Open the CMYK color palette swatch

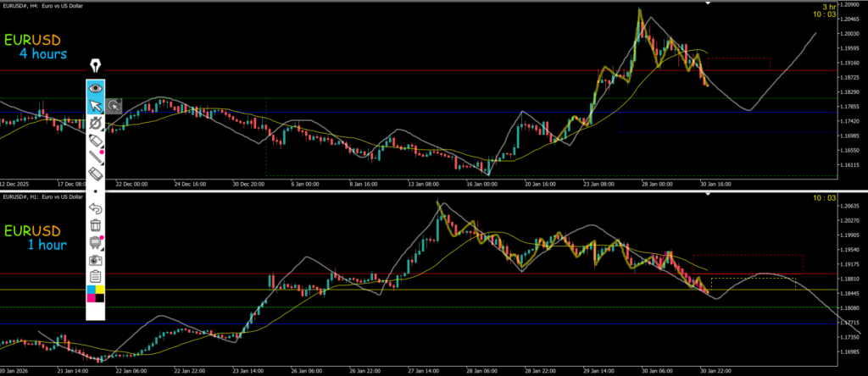[96, 294]
